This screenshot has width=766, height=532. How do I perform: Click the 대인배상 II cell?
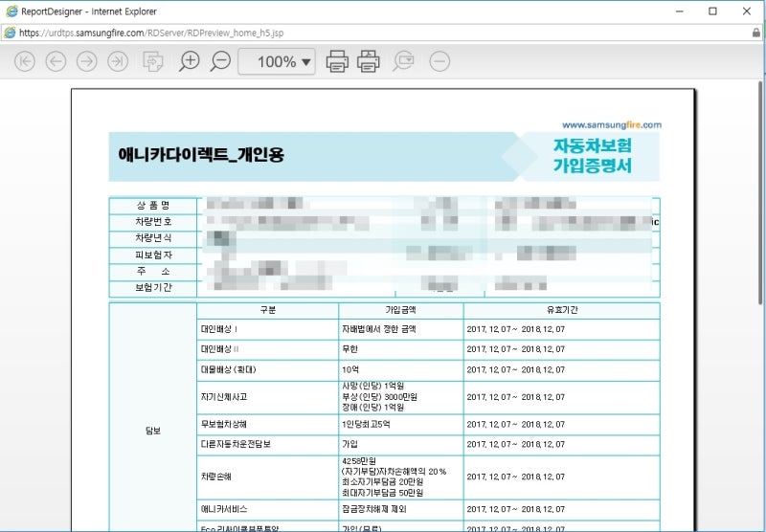click(268, 349)
